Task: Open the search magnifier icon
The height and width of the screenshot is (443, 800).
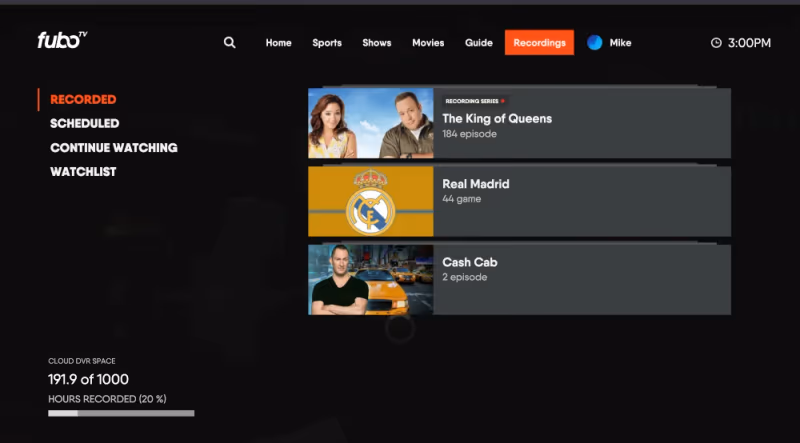Action: click(x=230, y=43)
